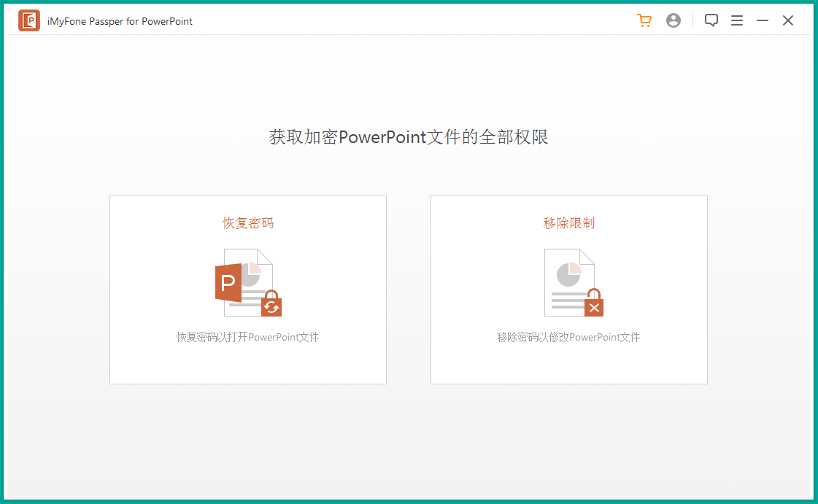This screenshot has width=818, height=504.
Task: Click the iMyFone Passper app logo
Action: [29, 21]
